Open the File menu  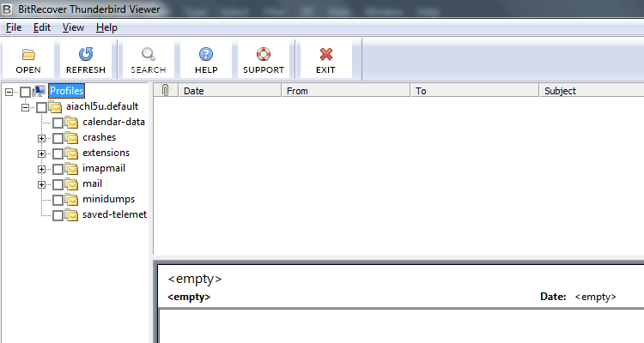[x=14, y=27]
